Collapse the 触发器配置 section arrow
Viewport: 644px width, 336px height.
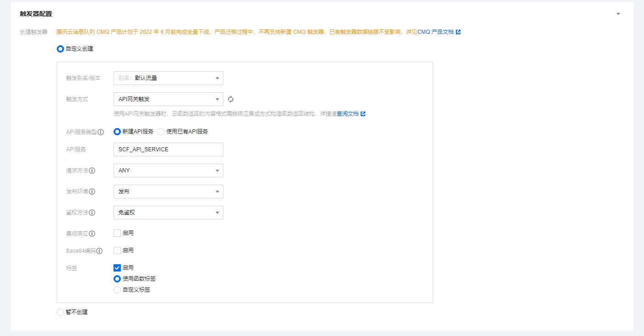click(x=618, y=14)
